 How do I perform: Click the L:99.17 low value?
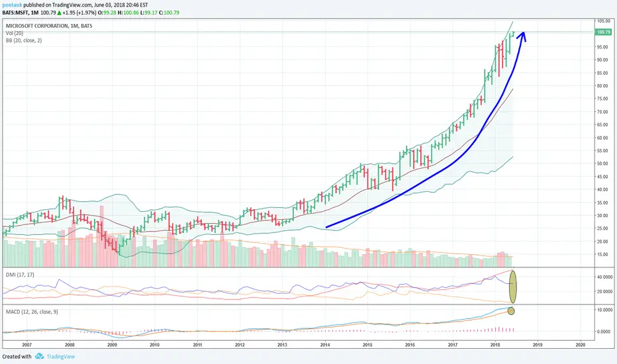pos(149,13)
